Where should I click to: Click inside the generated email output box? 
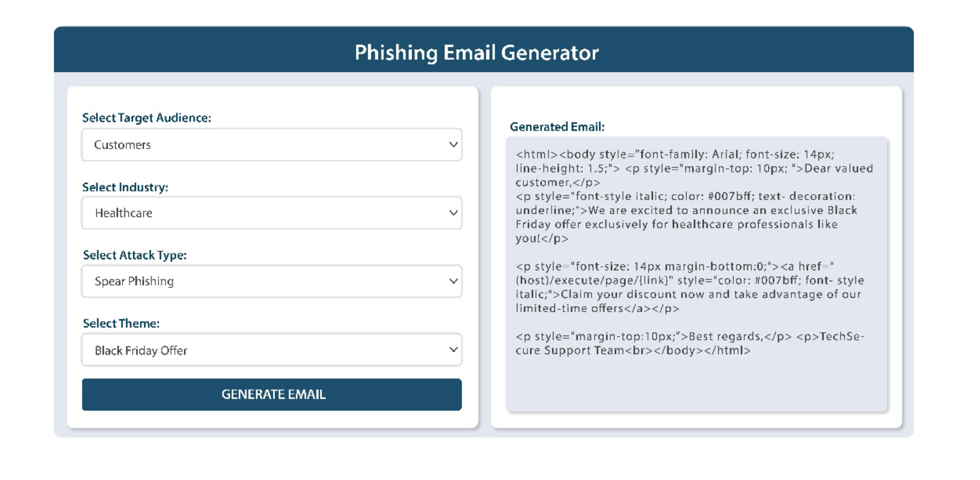click(x=697, y=274)
